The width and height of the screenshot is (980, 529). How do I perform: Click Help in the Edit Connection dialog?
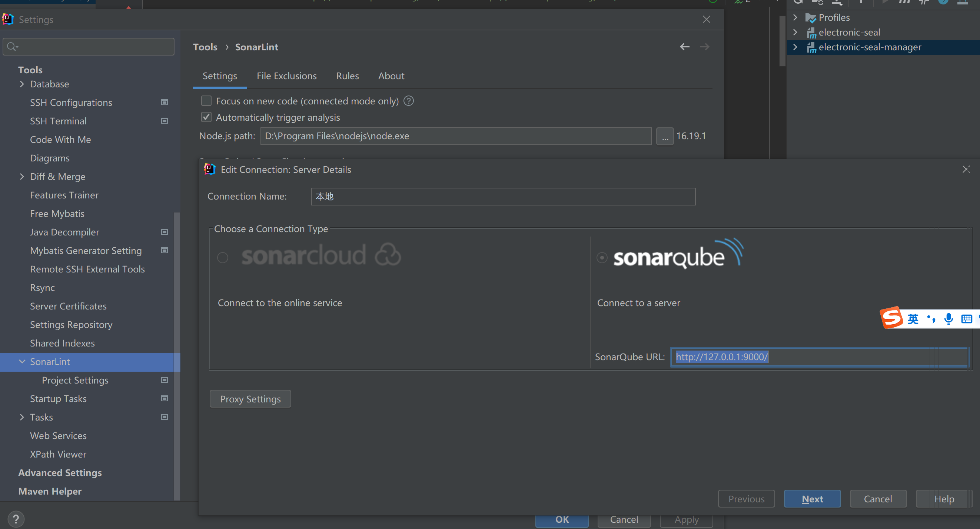click(944, 499)
